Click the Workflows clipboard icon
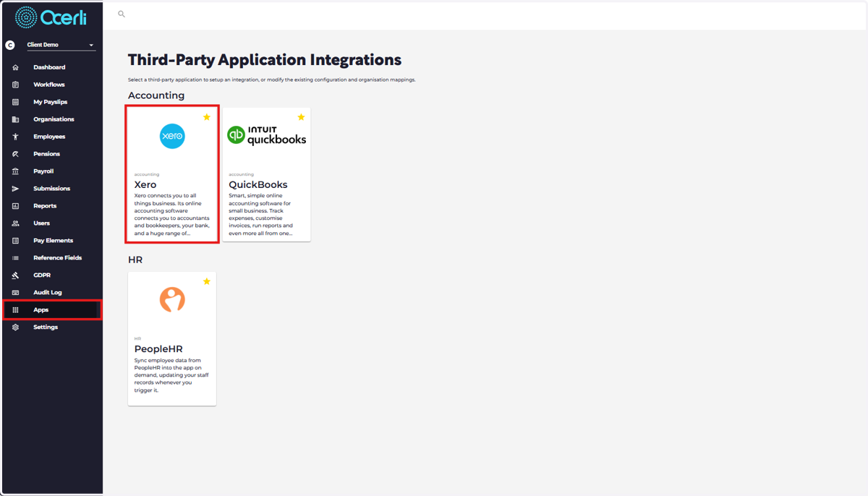The image size is (868, 496). coord(15,85)
